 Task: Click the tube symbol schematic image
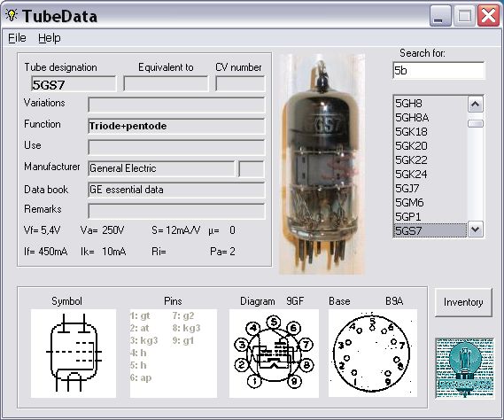[74, 354]
